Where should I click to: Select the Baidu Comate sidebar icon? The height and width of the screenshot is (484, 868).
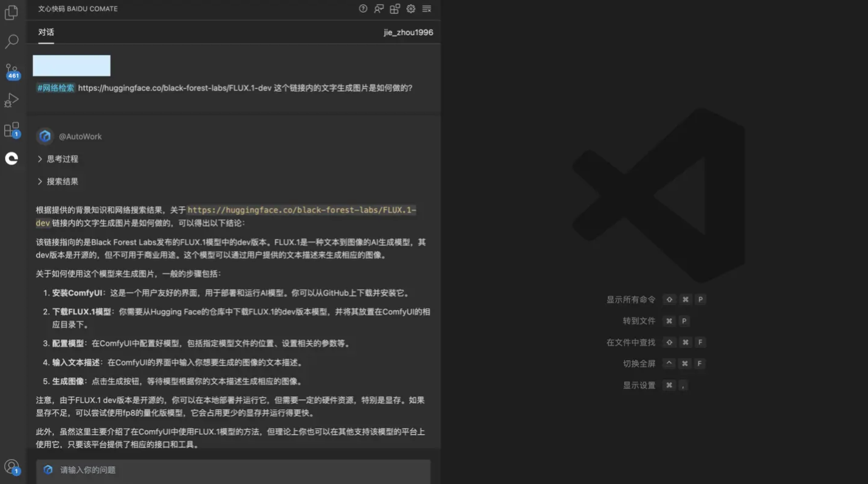click(12, 158)
